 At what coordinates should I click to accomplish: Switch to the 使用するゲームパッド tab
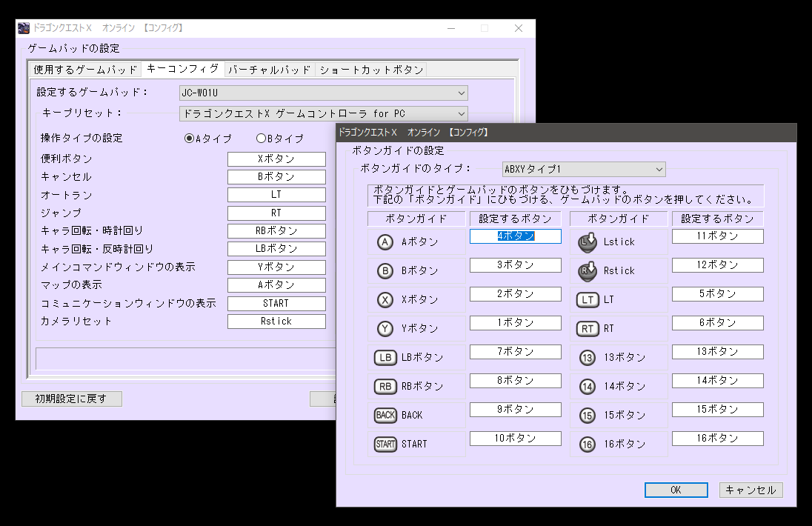(x=85, y=70)
